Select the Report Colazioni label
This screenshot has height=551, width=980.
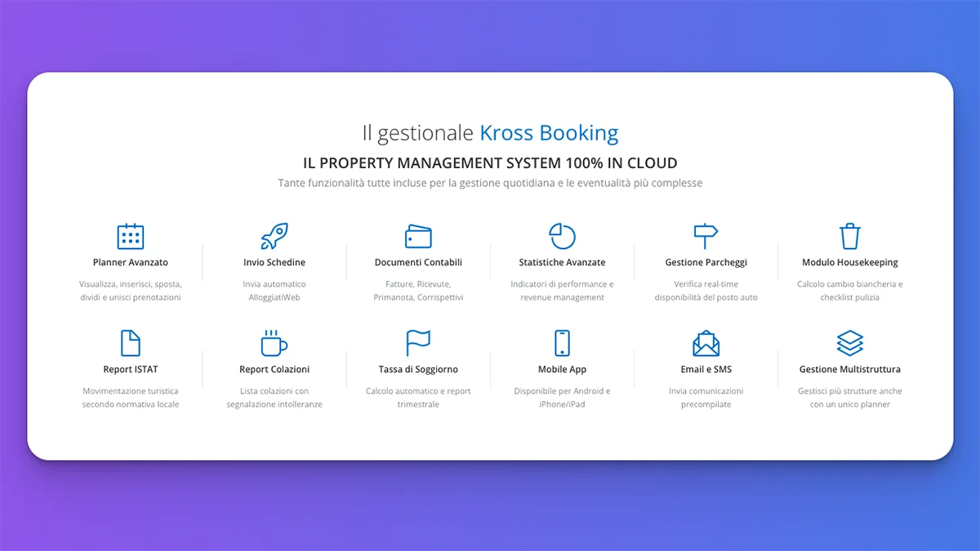274,370
